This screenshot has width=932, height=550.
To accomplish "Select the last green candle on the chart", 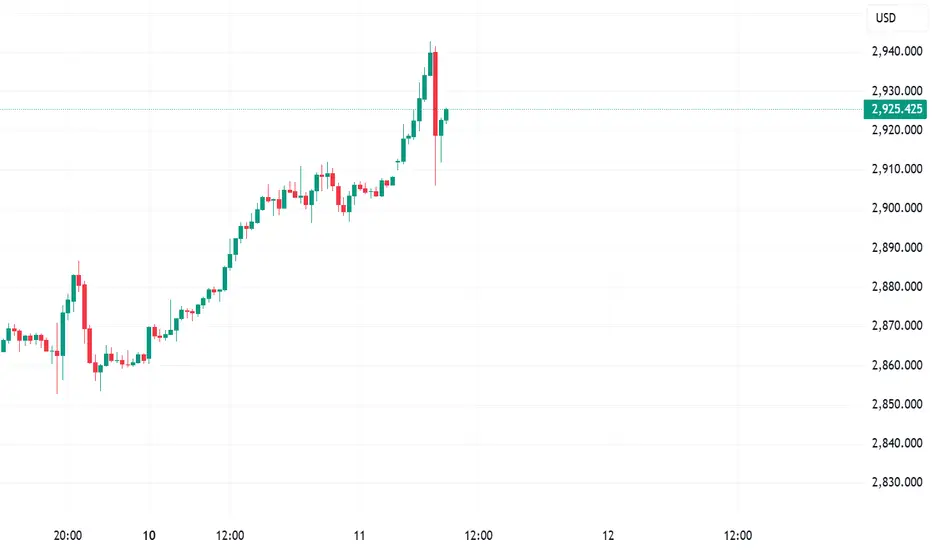I will pos(446,114).
